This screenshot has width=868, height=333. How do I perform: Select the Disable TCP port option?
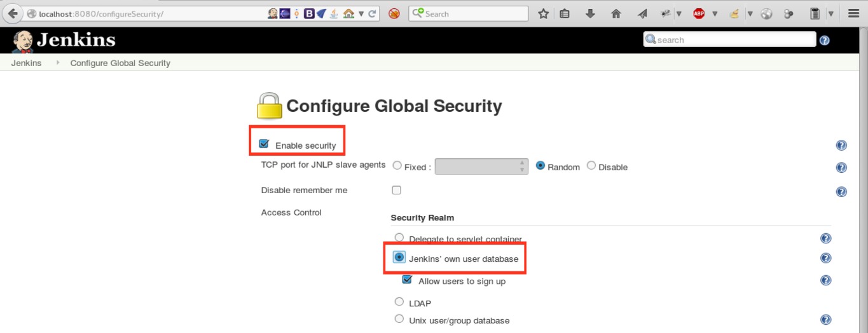tap(591, 165)
